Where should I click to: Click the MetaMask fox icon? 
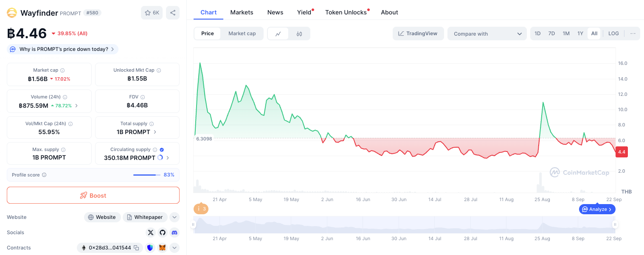click(162, 248)
